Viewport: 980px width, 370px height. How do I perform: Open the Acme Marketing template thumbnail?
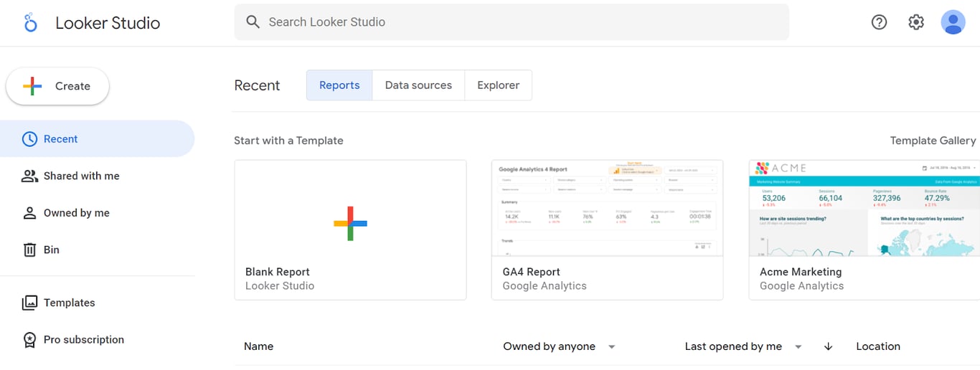[x=864, y=209]
